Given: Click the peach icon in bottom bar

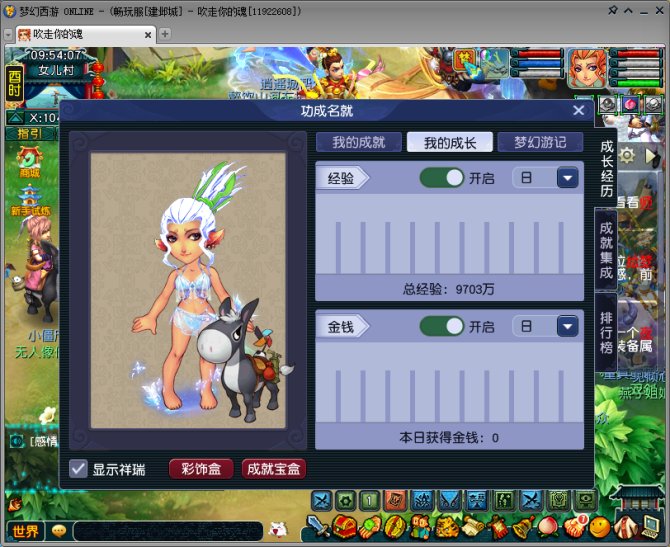Looking at the screenshot, I should coord(548,527).
